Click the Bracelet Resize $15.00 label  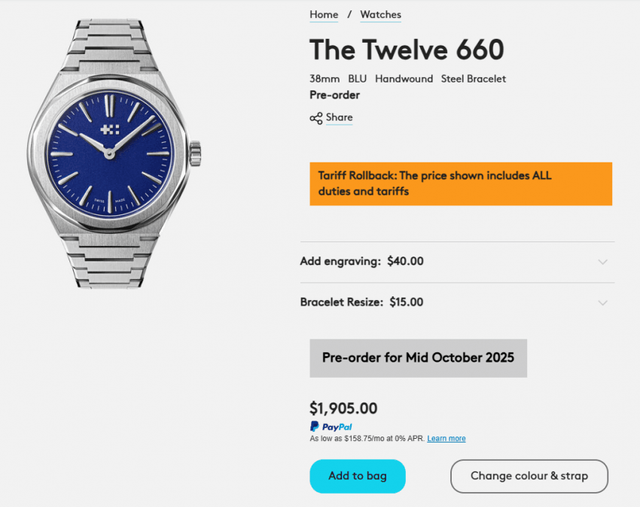(362, 302)
